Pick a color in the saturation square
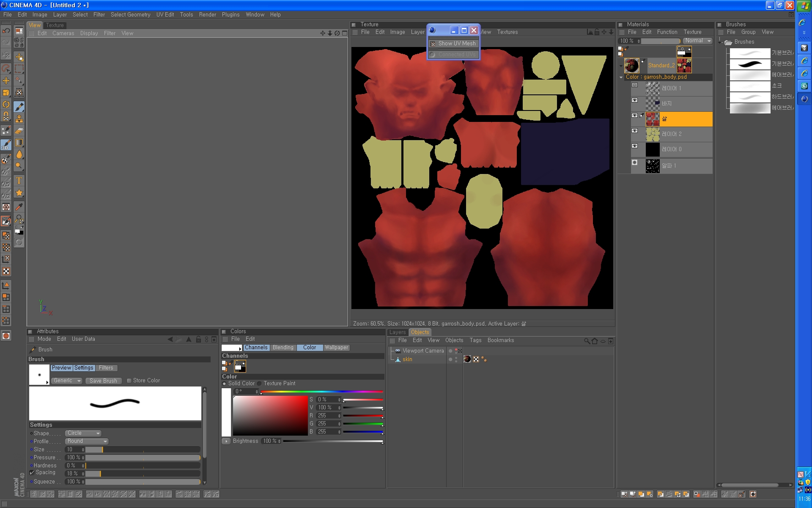Viewport: 812px width, 508px height. tap(270, 416)
